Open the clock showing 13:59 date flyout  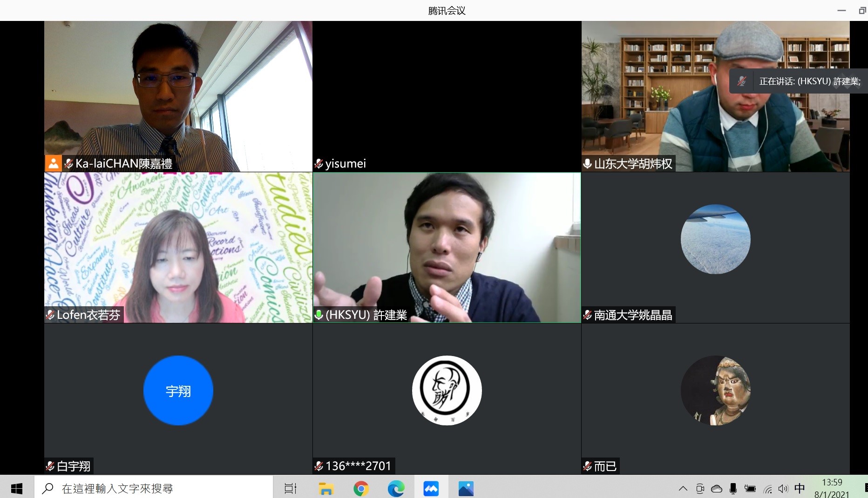(832, 488)
